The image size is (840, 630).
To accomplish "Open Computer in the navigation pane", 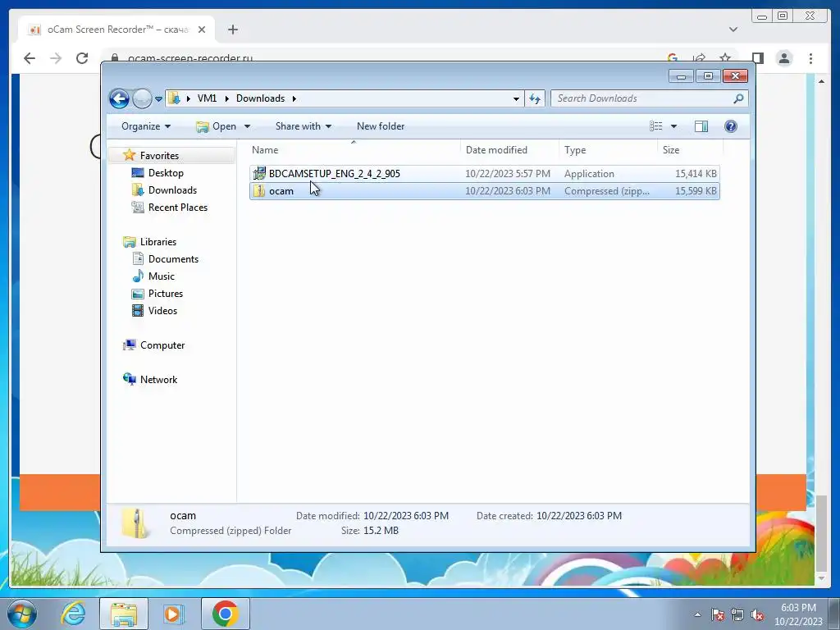I will 162,345.
